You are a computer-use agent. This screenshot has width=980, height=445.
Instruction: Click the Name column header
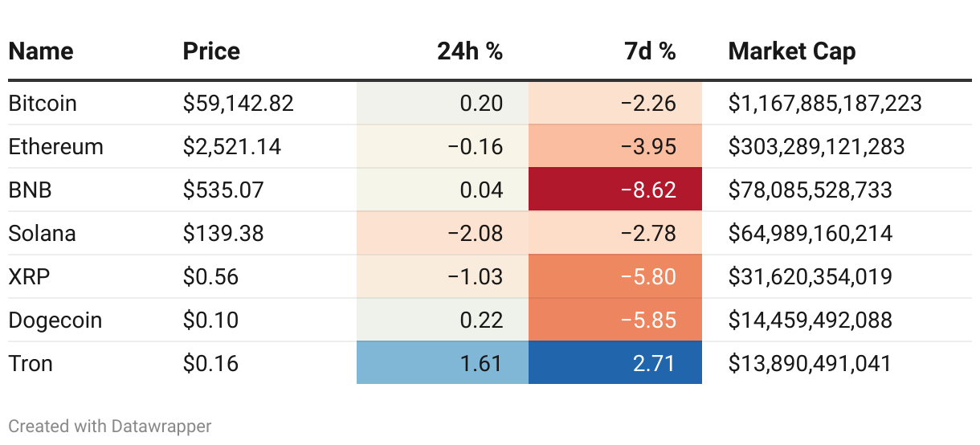coord(41,51)
